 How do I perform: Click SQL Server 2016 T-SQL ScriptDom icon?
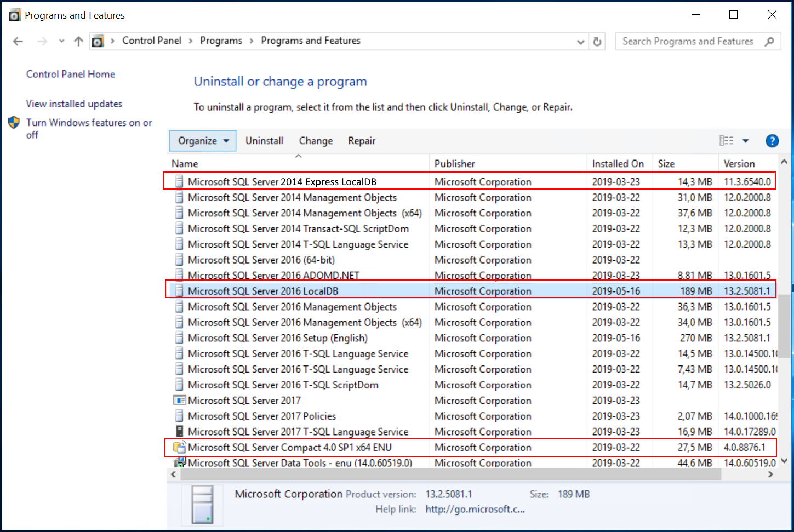[x=179, y=385]
